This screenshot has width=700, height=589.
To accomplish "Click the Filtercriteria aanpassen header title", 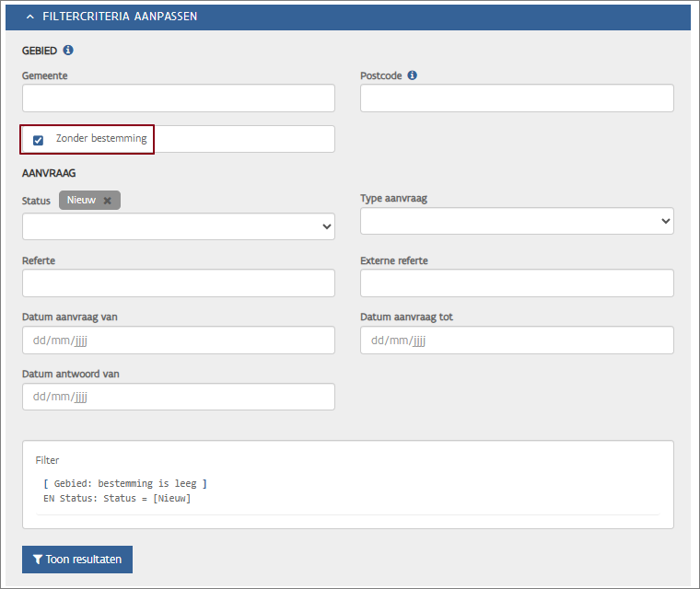I will coord(120,17).
